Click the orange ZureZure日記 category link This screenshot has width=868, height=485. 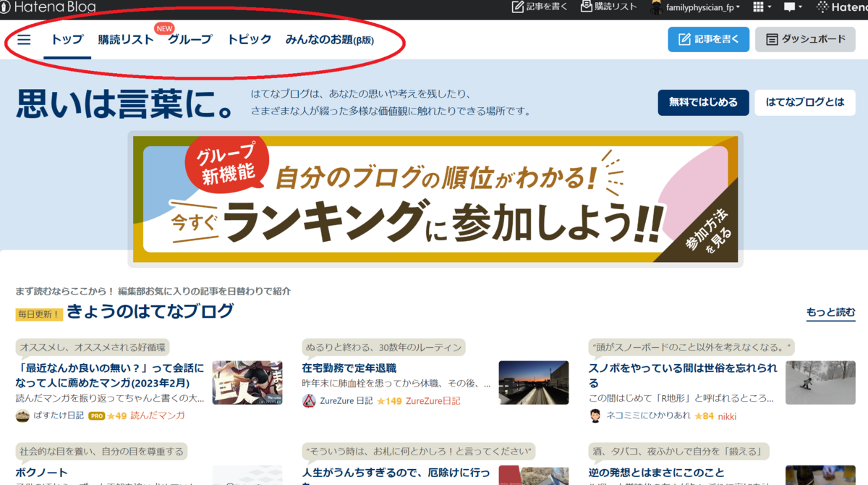[x=433, y=400]
